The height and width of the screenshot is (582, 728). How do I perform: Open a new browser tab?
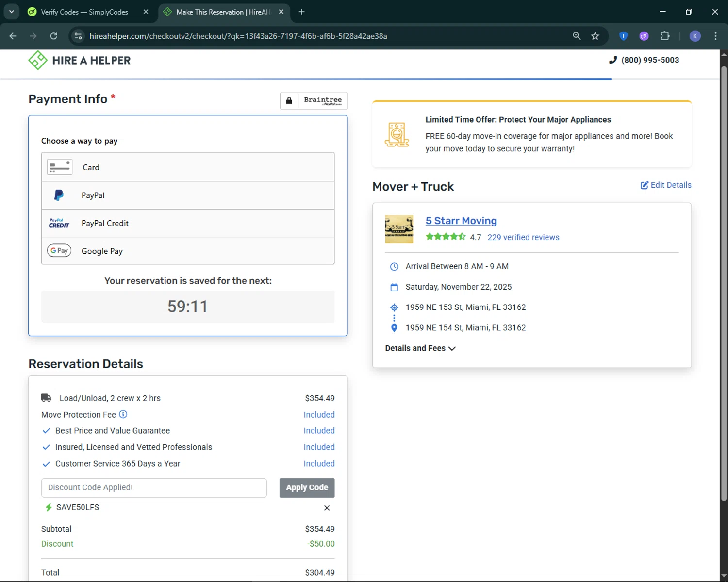(x=301, y=12)
